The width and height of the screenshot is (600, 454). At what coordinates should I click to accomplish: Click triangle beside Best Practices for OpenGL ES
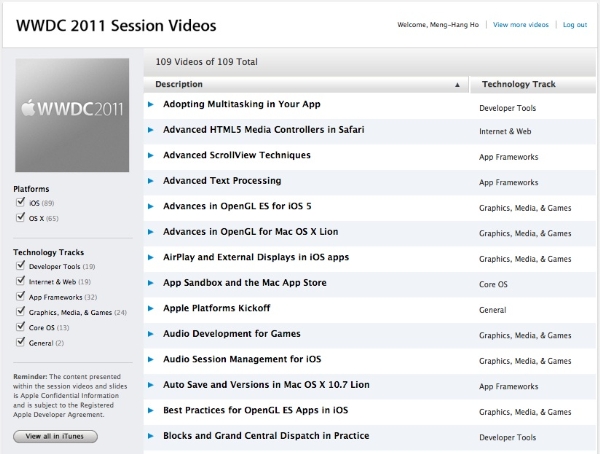point(151,410)
